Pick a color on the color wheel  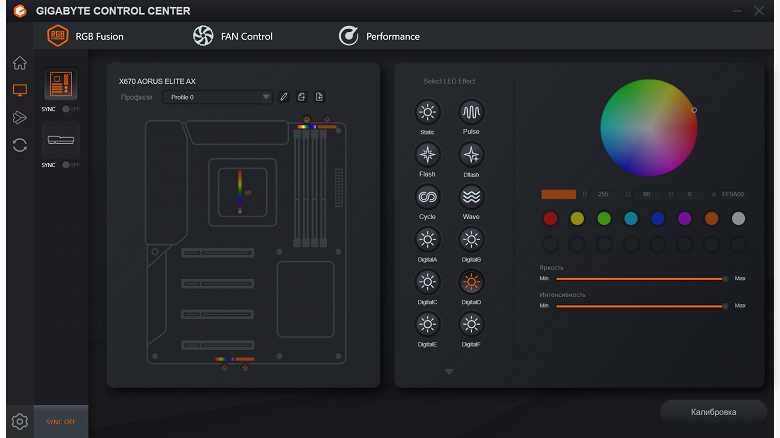[649, 127]
